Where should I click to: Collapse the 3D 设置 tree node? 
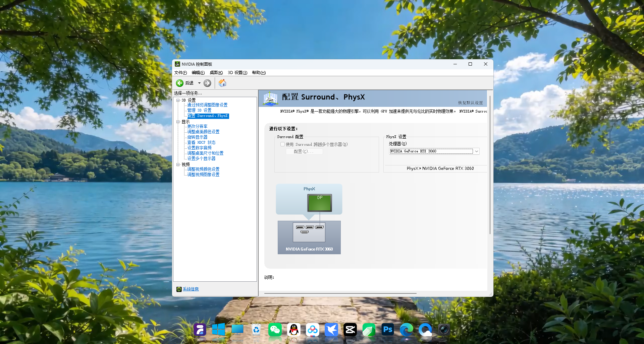[x=178, y=100]
